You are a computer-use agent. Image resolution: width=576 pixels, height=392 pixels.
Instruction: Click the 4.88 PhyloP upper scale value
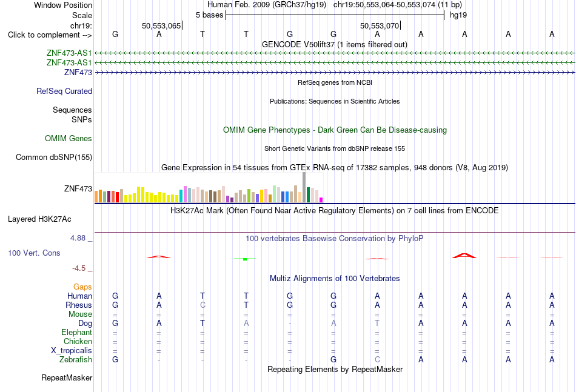[78, 238]
